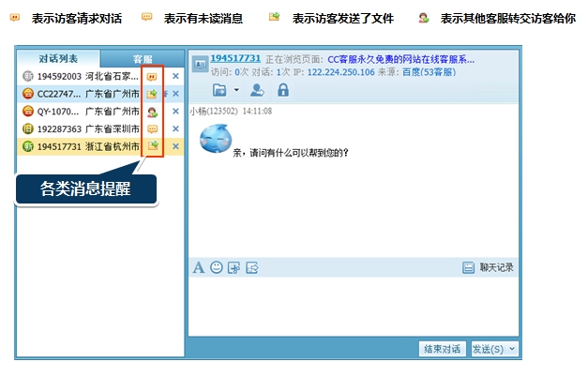Click the member avatar in the CC22747 row
The height and width of the screenshot is (377, 588).
coord(28,94)
